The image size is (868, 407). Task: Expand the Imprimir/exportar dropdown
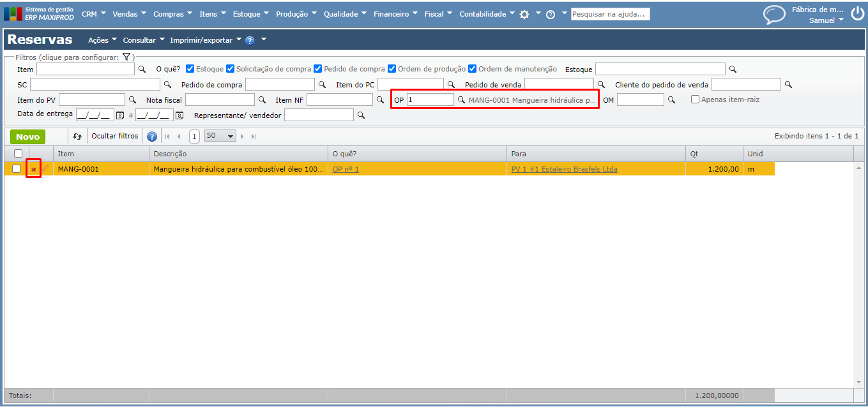[x=206, y=40]
